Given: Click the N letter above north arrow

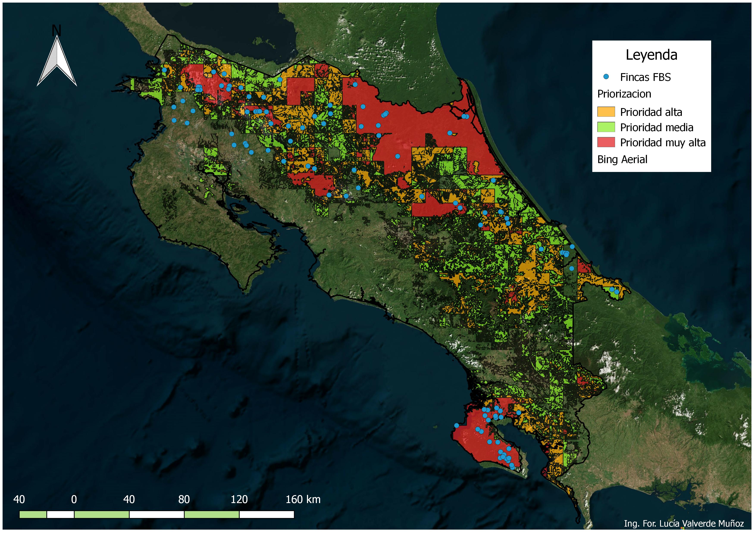Looking at the screenshot, I should pyautogui.click(x=57, y=31).
